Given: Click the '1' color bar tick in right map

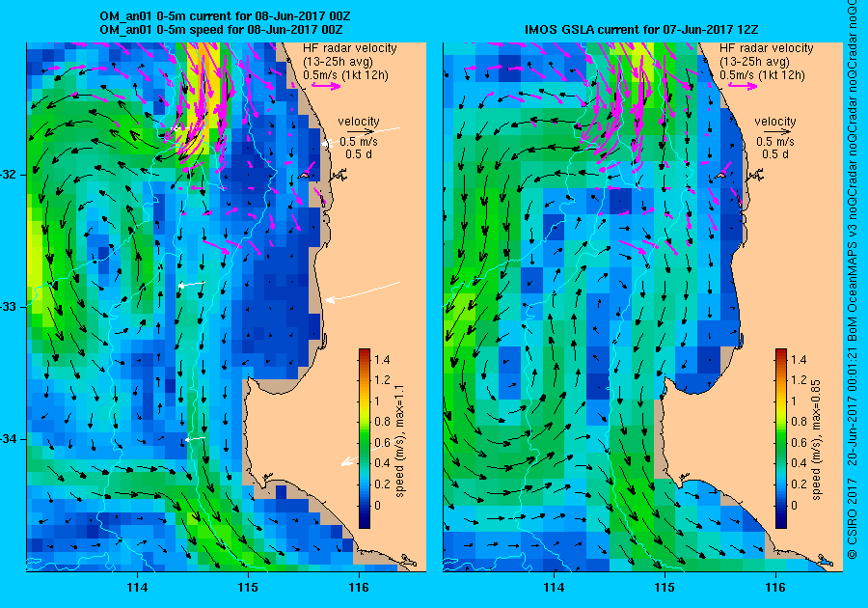Looking at the screenshot, I should click(795, 401).
